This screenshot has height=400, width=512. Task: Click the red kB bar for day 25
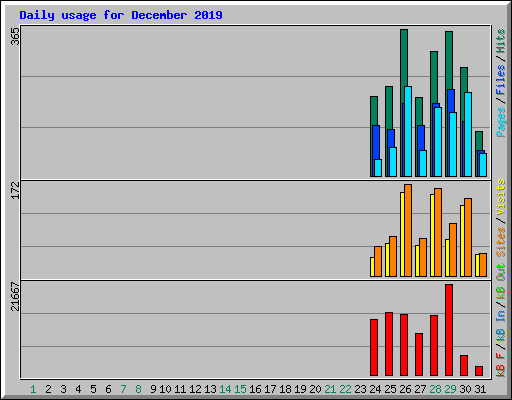(389, 344)
